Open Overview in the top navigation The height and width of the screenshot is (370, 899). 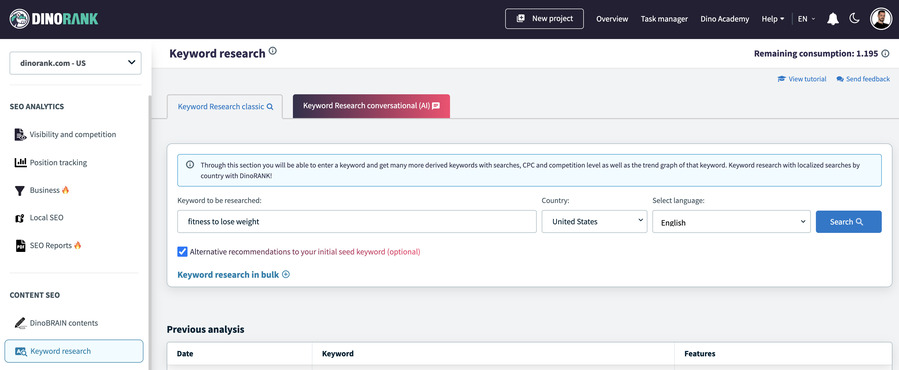612,19
